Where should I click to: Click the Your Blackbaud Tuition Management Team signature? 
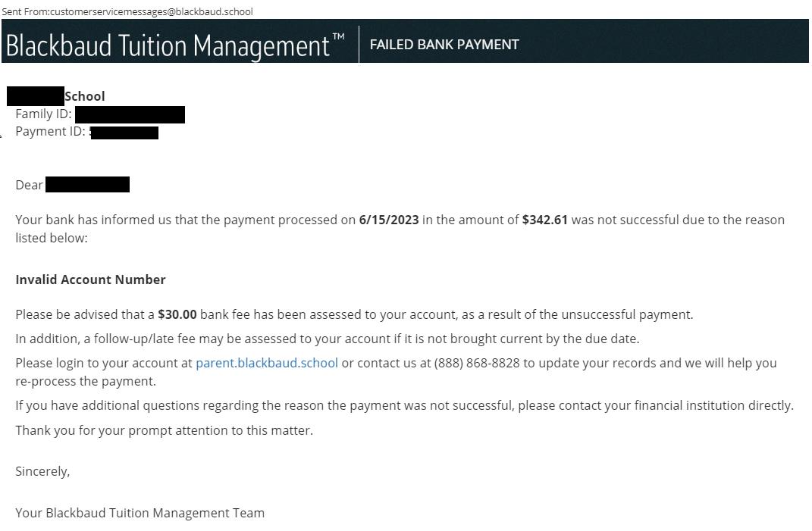pyautogui.click(x=140, y=513)
